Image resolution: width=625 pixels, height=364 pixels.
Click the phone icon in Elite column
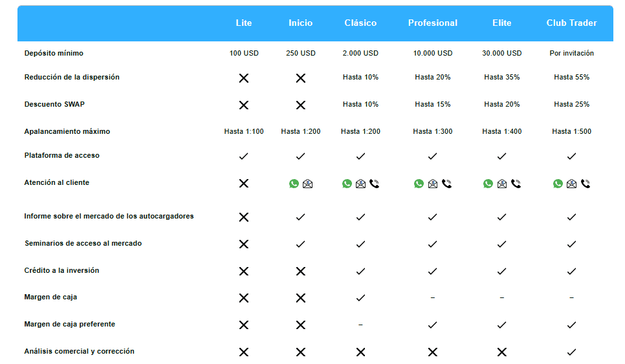point(516,184)
